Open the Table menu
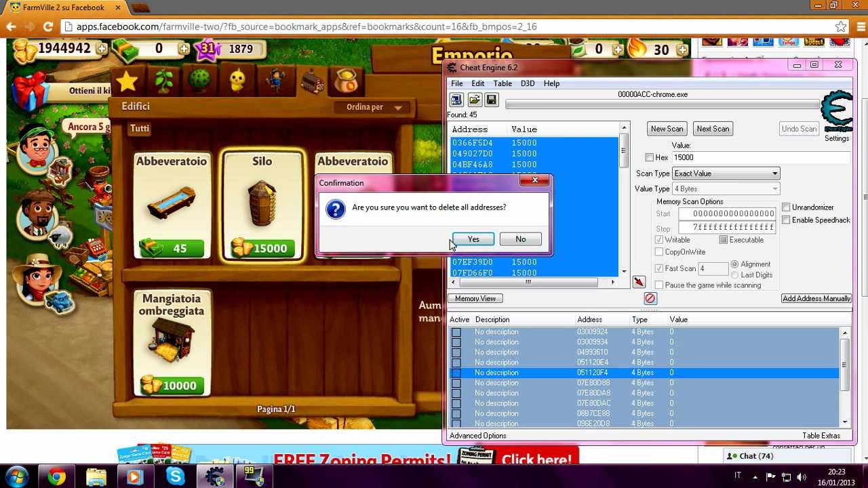 point(502,83)
